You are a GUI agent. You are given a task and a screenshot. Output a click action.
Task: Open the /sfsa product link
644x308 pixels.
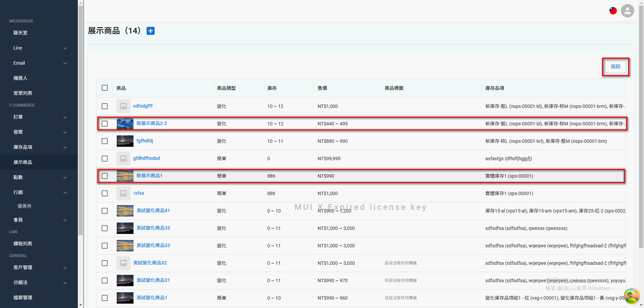click(139, 193)
